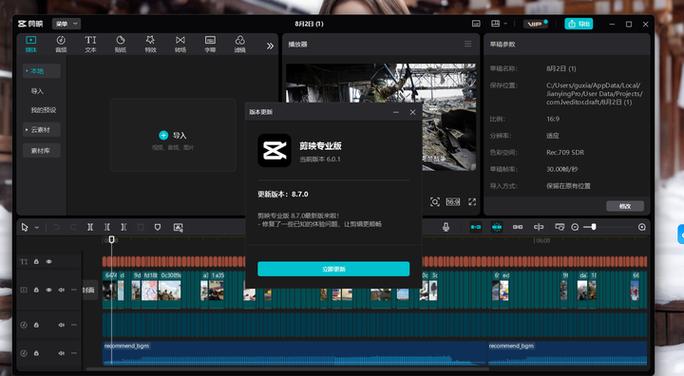Toggle preview axis icon

539,227
